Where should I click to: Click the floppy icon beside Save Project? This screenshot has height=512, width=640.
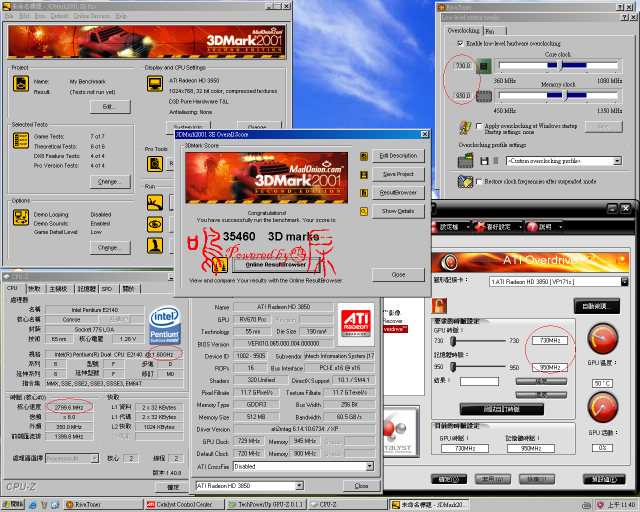[364, 175]
